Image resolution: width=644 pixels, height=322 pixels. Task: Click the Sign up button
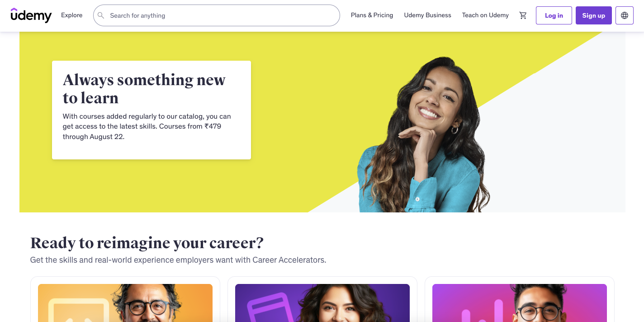pos(594,15)
